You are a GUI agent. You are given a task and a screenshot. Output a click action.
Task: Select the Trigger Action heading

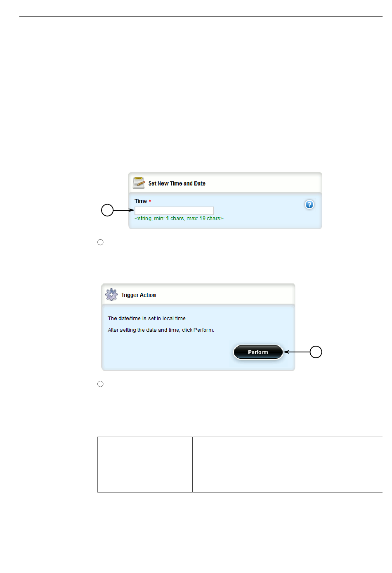[138, 295]
